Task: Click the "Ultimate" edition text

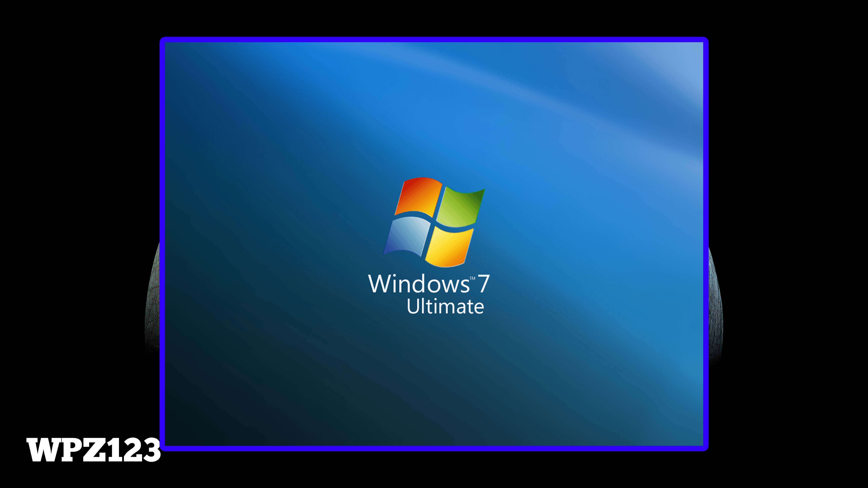Action: click(x=445, y=307)
